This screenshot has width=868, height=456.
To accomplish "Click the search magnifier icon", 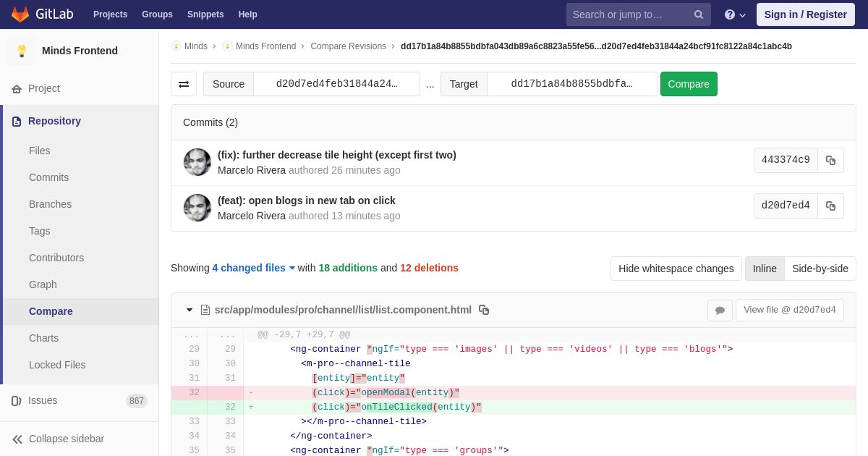I will point(698,14).
